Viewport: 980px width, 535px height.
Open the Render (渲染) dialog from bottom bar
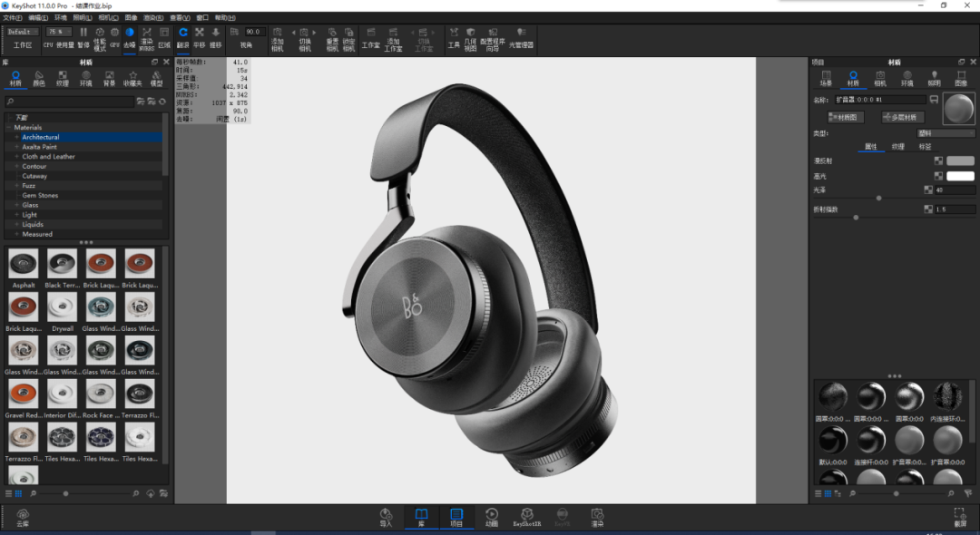(597, 517)
